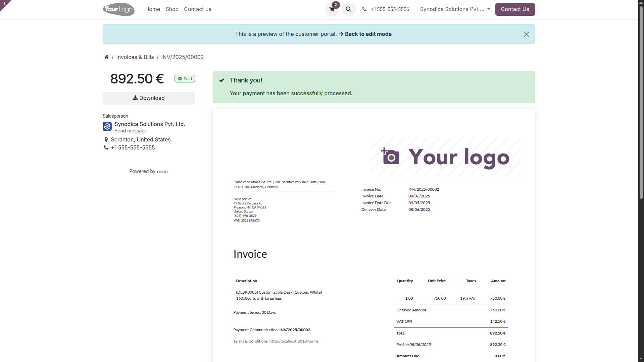This screenshot has height=362, width=644.
Task: Click the 892.50 € amount heading
Action: pyautogui.click(x=137, y=79)
